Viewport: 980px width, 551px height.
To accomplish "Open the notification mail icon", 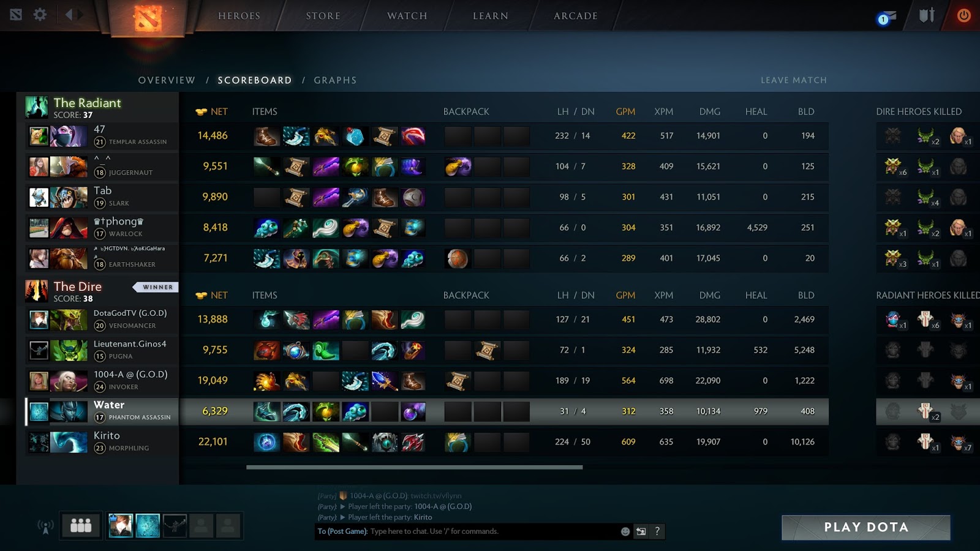I will click(x=887, y=18).
